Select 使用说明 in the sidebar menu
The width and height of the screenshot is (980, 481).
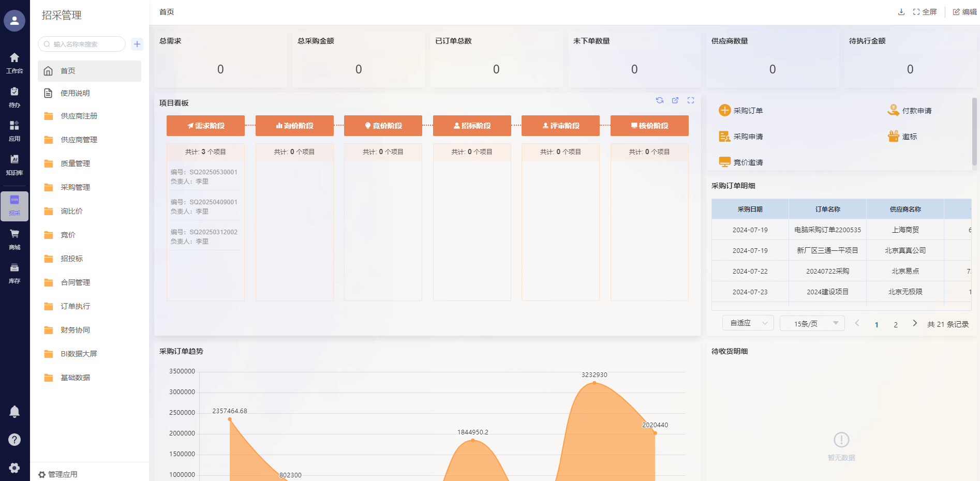point(75,93)
